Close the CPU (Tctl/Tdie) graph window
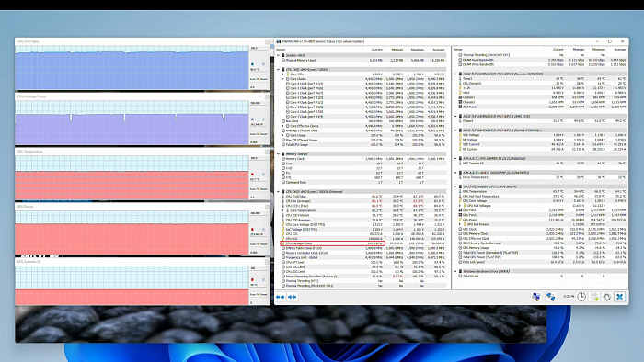 (x=268, y=42)
